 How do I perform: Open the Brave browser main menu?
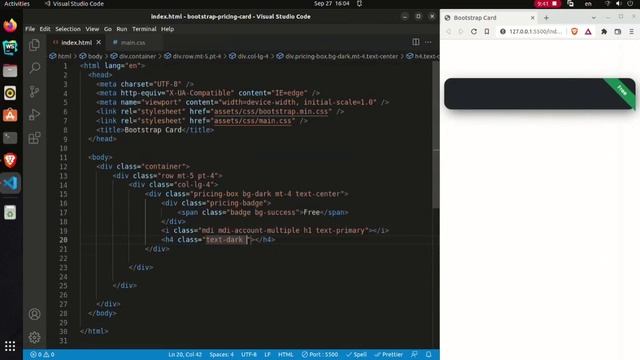631,31
